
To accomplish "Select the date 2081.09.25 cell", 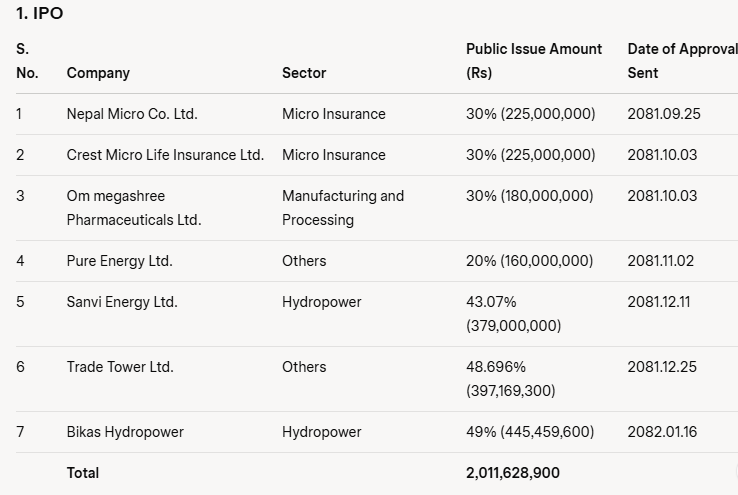I will 664,114.
